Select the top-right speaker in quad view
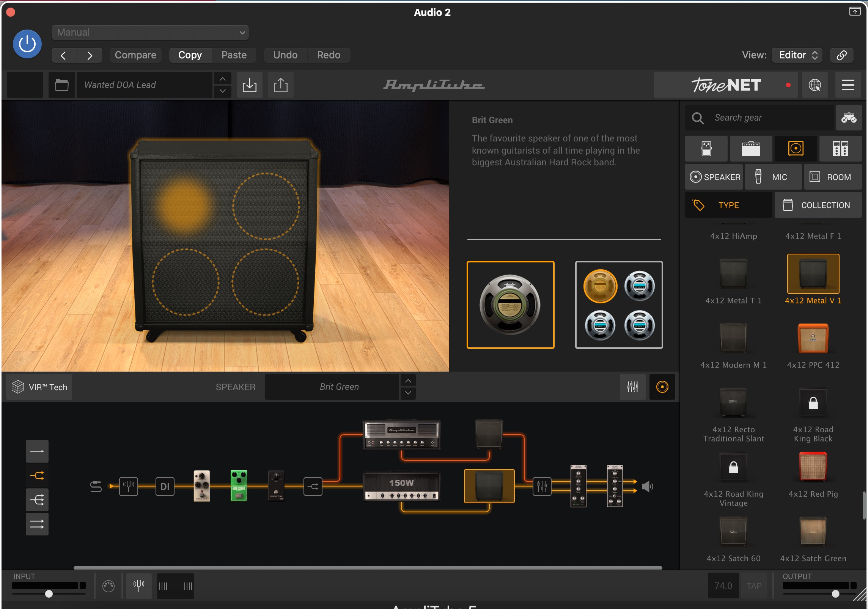868x609 pixels. click(640, 286)
